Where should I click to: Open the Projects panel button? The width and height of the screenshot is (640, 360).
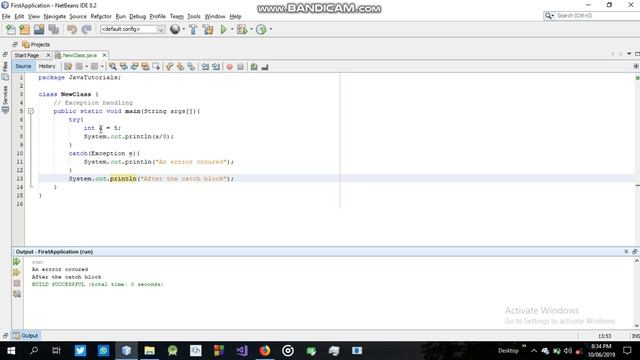tap(36, 44)
